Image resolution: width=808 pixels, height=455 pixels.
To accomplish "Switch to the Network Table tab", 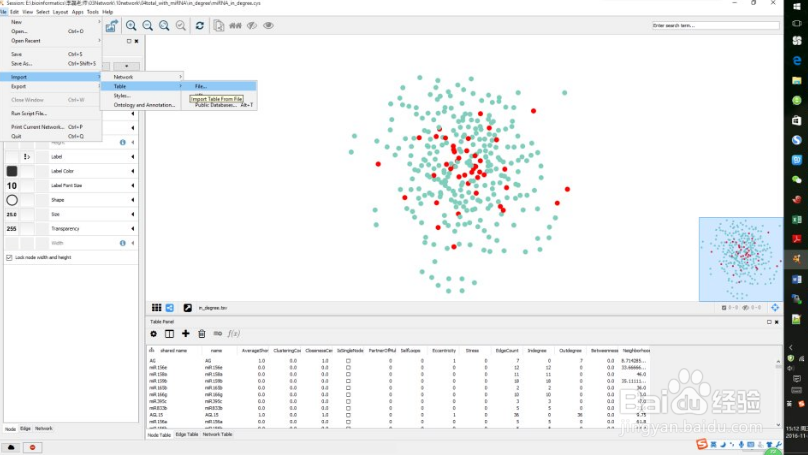I will coord(217,434).
